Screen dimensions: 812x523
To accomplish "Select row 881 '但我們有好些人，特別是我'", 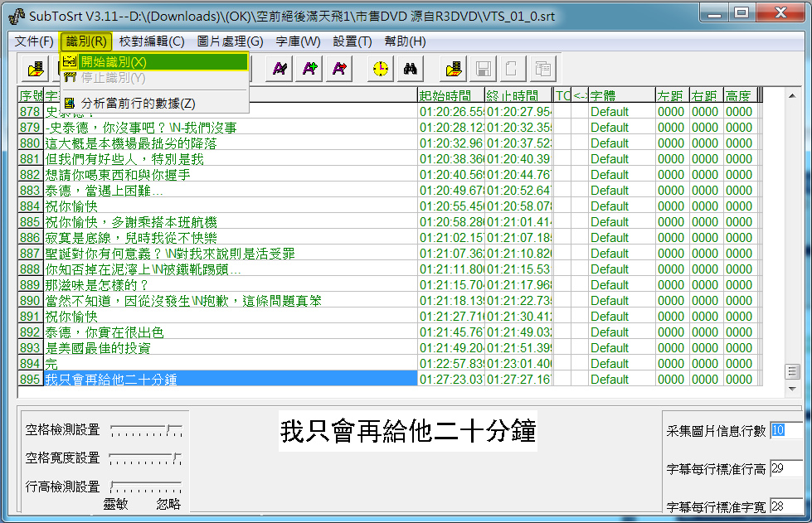I will click(231, 159).
